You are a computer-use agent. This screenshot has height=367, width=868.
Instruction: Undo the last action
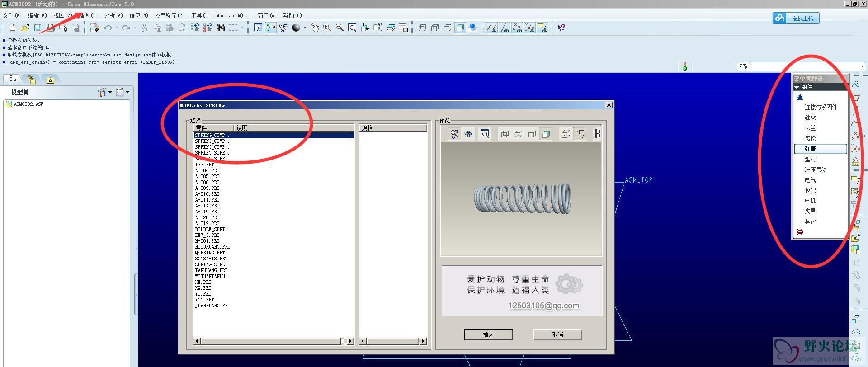[x=108, y=28]
